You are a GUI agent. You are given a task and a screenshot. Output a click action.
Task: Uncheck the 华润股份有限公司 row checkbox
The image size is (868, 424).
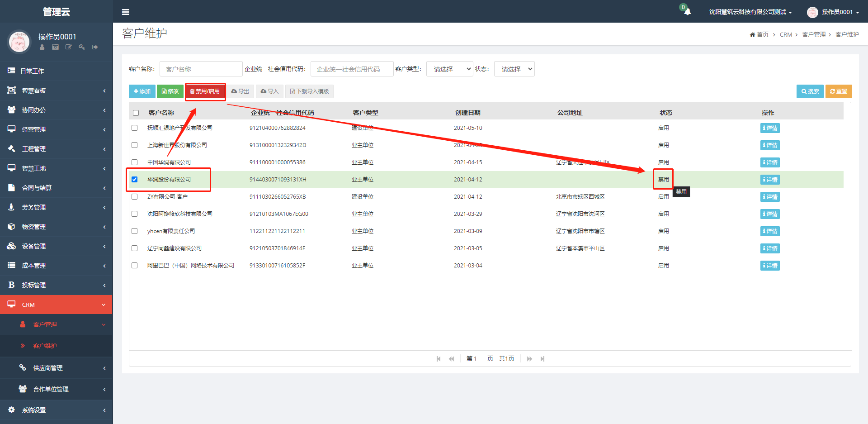[x=134, y=180]
